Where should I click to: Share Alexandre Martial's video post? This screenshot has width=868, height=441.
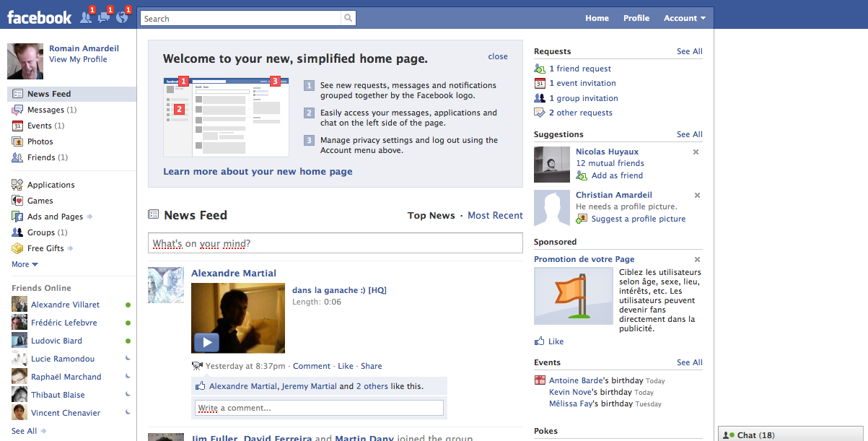[372, 366]
